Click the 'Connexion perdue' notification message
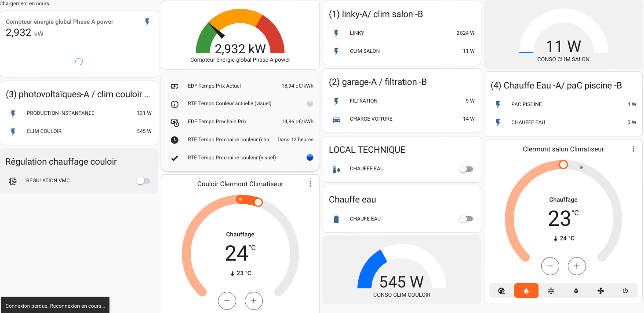This screenshot has width=644, height=313. point(55,306)
